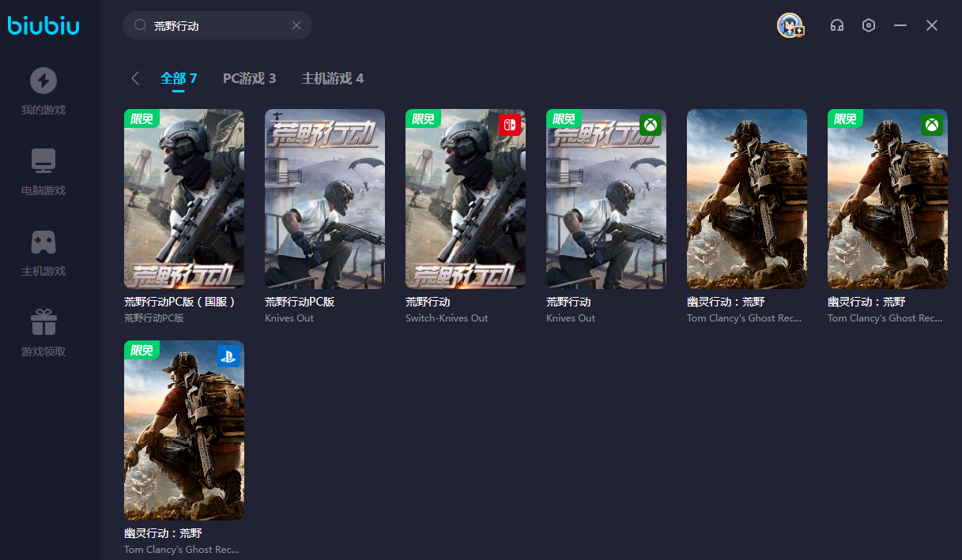The width and height of the screenshot is (962, 560).
Task: Open Switch 荒野行动 game cover
Action: 466,198
